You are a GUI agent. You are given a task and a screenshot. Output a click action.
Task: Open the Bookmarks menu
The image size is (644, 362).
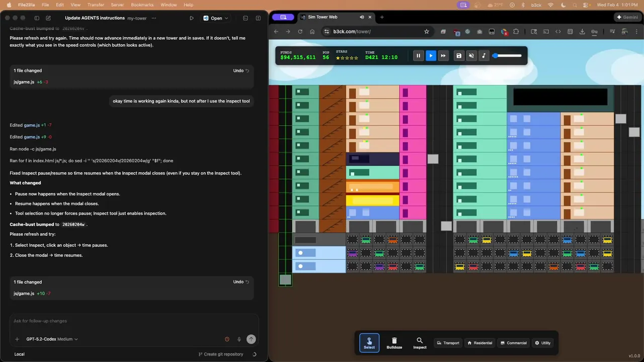142,5
